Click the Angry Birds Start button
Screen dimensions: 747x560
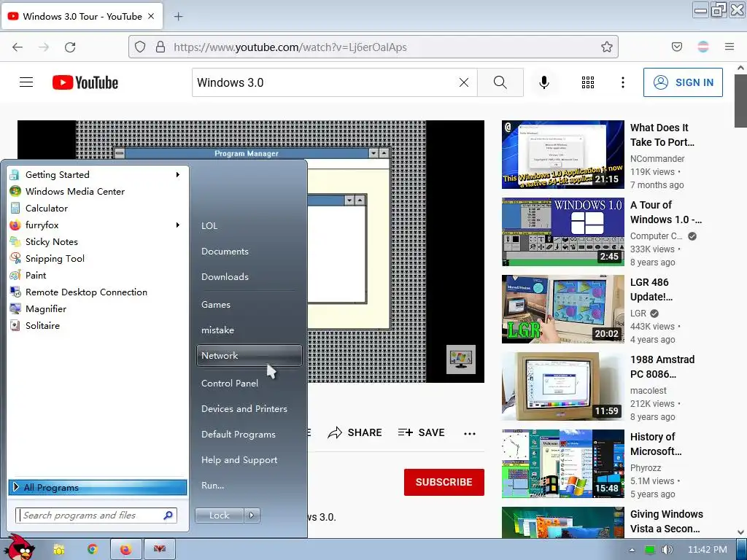pos(20,547)
